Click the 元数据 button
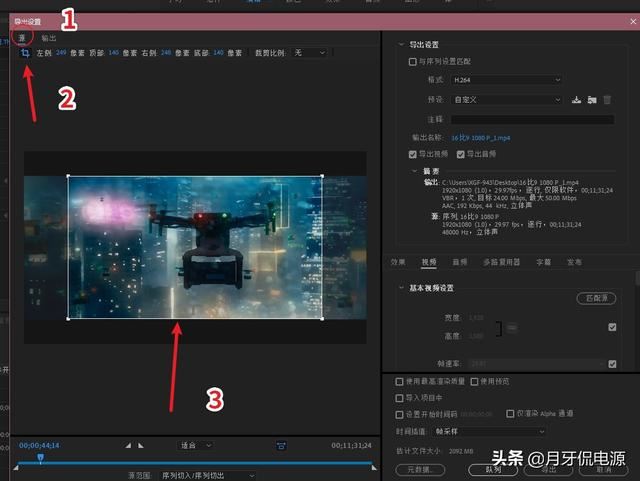Viewport: 640px width, 481px height. click(420, 470)
